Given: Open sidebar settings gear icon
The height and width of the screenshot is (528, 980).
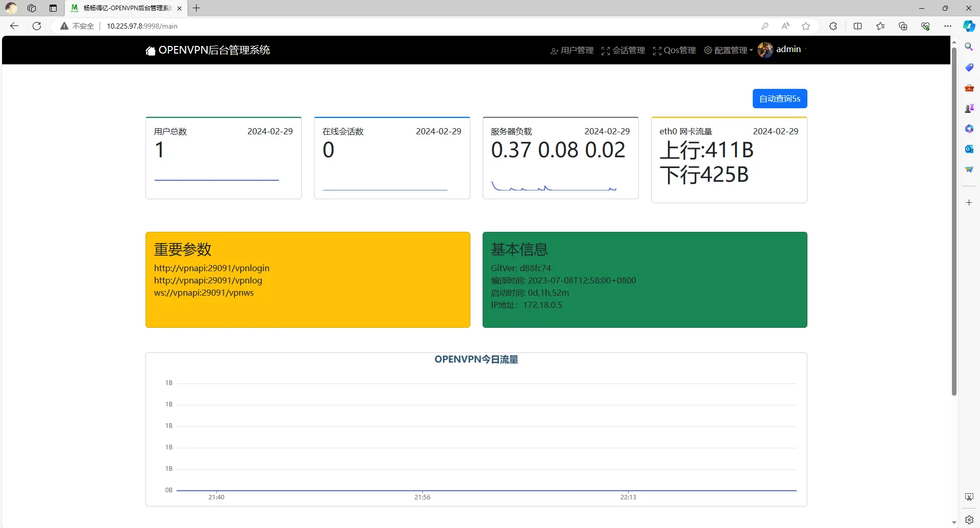Looking at the screenshot, I should point(969,520).
